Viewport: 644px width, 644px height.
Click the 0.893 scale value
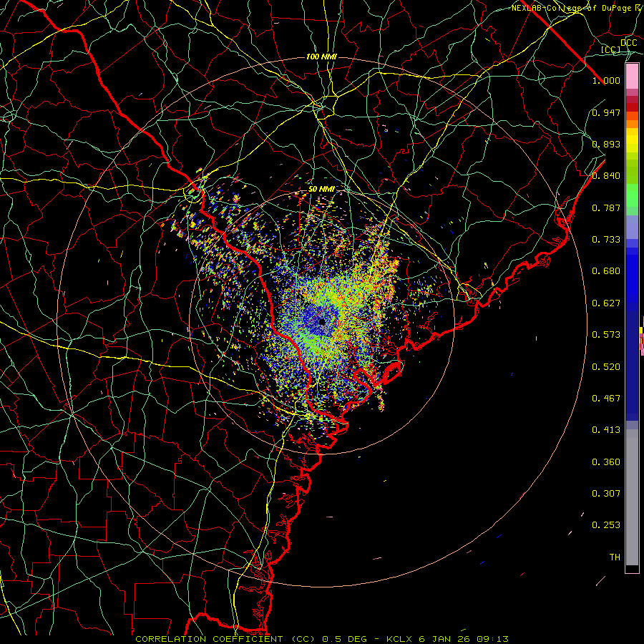click(606, 144)
